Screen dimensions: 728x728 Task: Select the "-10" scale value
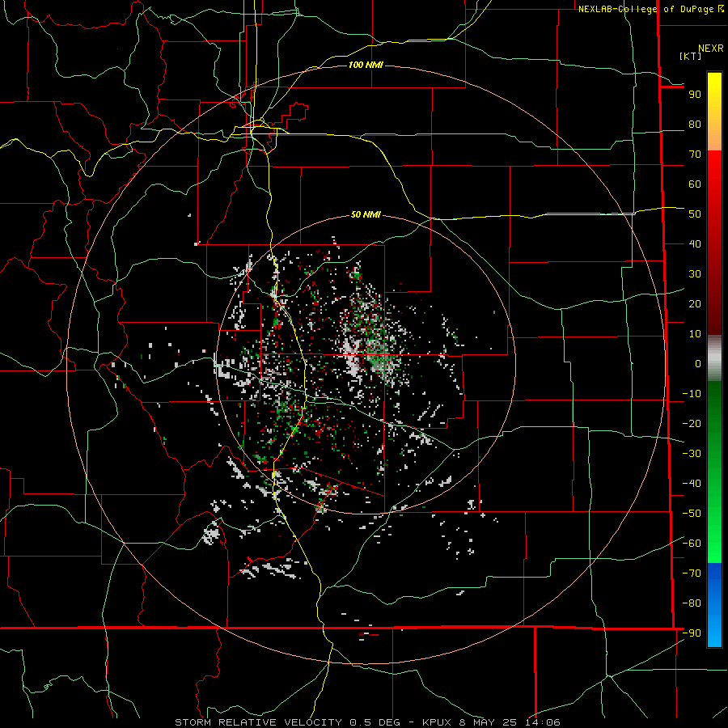tap(692, 394)
